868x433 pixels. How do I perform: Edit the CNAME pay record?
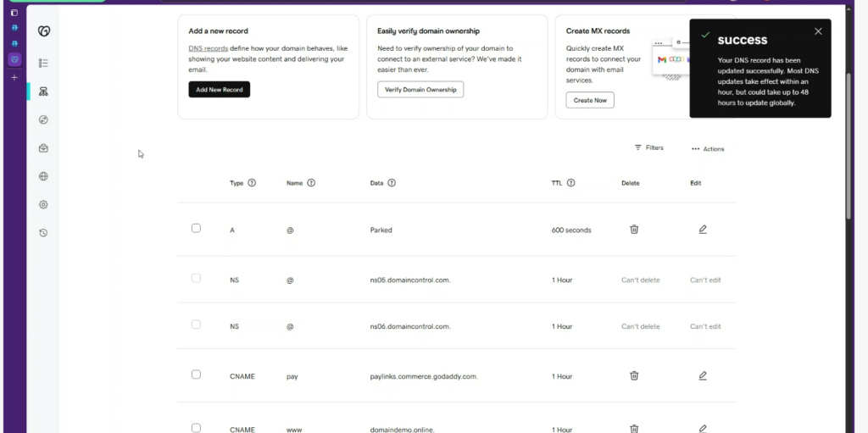pos(703,375)
